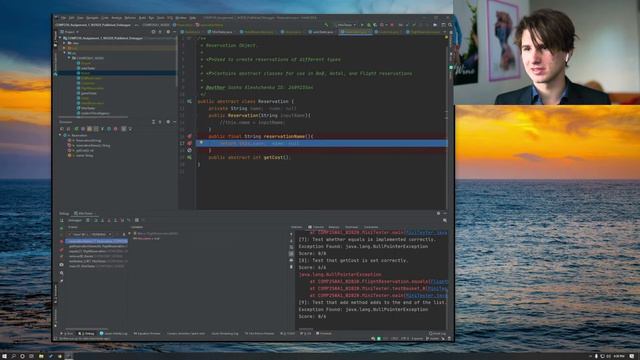Collapse the project root node
The height and width of the screenshot is (360, 640).
click(60, 38)
